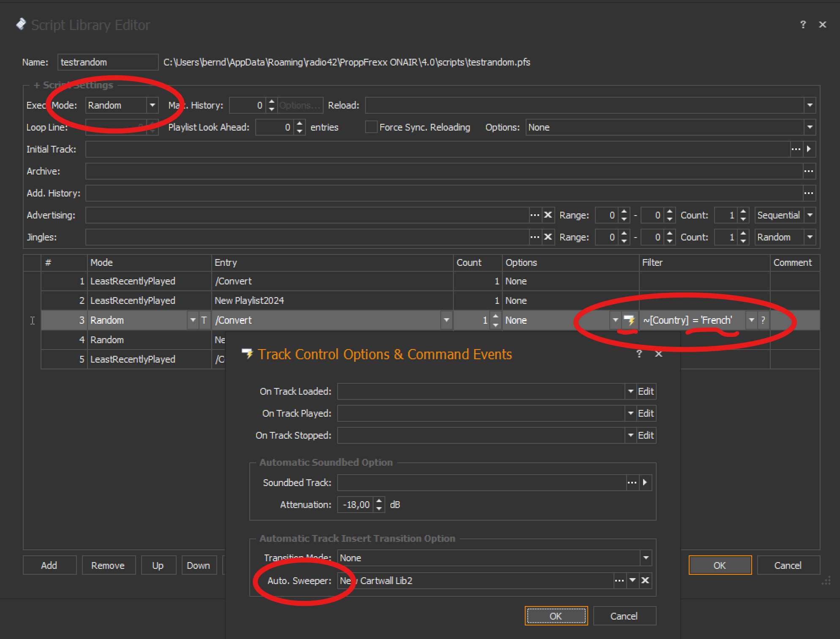Adjust Jingles Count stepper
Viewport: 840px width, 639px height.
click(x=743, y=237)
